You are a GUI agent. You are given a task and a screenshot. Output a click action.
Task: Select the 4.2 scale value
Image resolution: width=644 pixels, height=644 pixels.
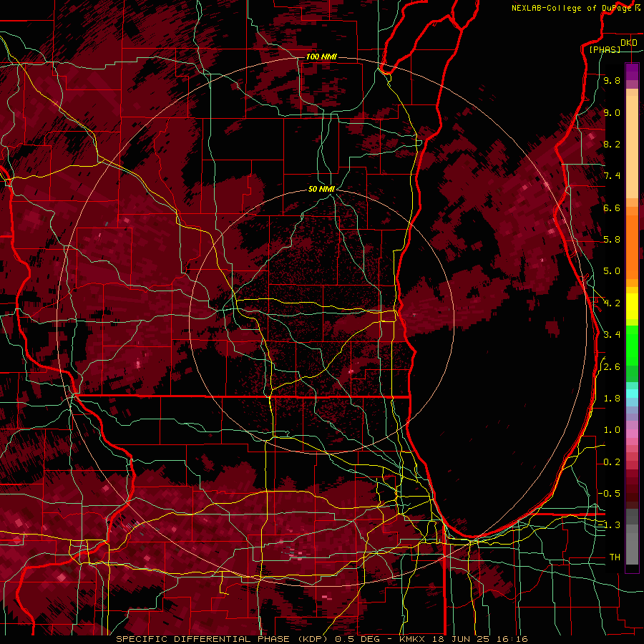click(x=612, y=303)
